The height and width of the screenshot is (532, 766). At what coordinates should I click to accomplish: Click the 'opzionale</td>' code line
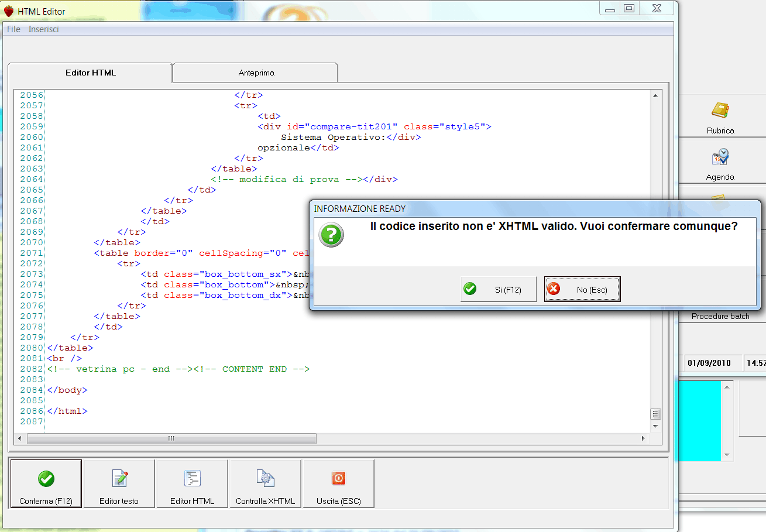tap(298, 147)
